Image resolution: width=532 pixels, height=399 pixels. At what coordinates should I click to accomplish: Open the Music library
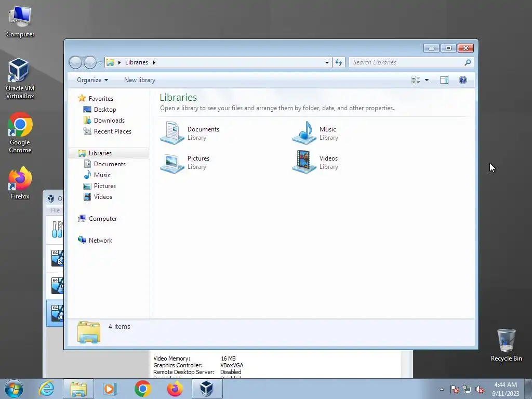[315, 132]
